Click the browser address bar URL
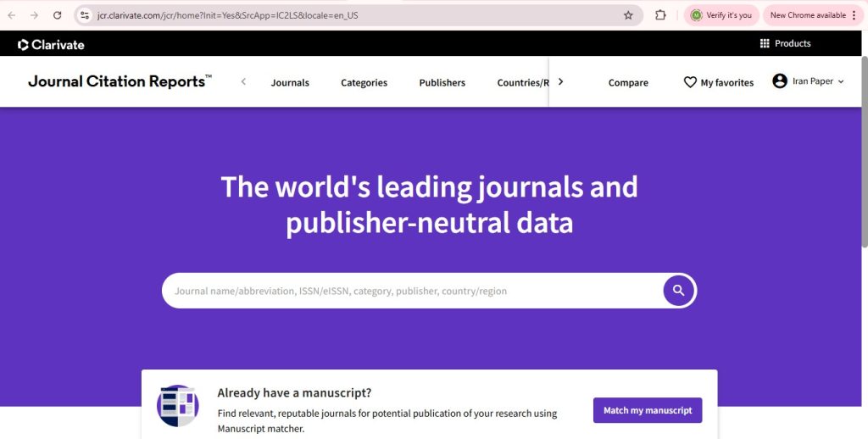The height and width of the screenshot is (439, 868). click(227, 15)
